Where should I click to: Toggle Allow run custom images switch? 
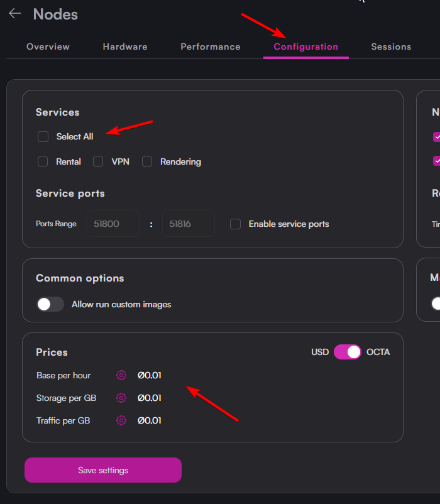click(50, 304)
